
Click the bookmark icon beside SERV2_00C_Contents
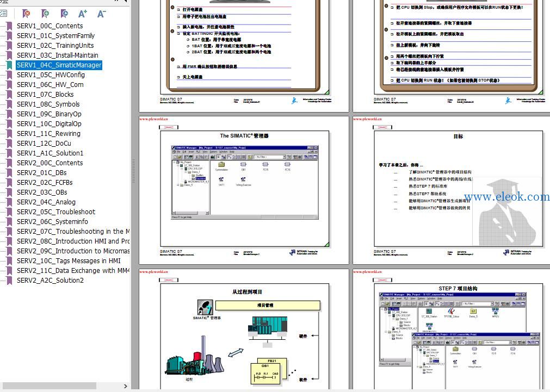coord(9,163)
